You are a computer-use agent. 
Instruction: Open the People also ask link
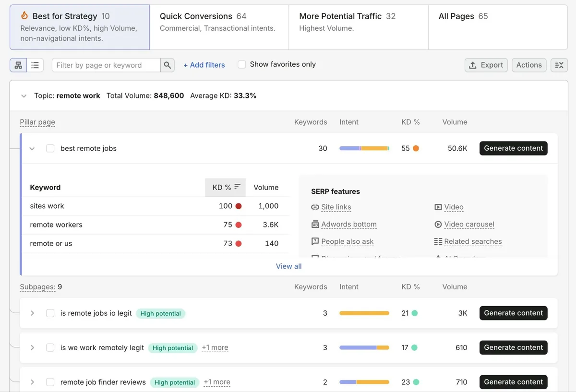coord(348,241)
